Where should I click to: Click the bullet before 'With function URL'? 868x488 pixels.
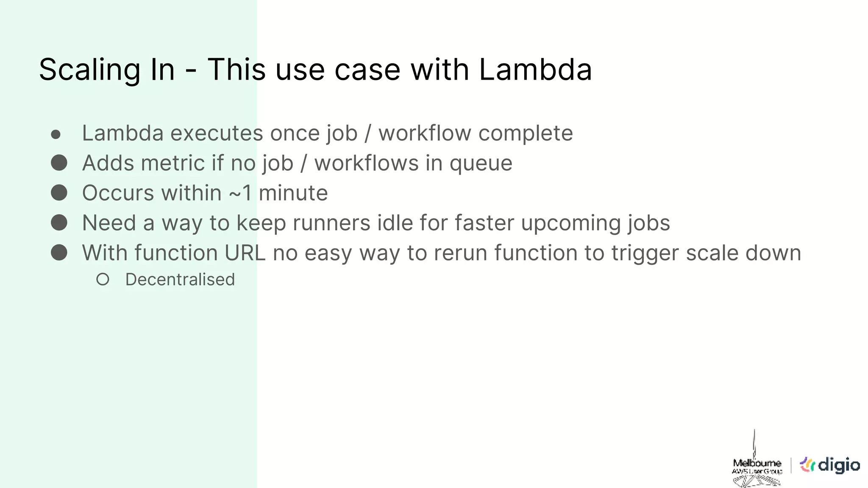point(59,252)
